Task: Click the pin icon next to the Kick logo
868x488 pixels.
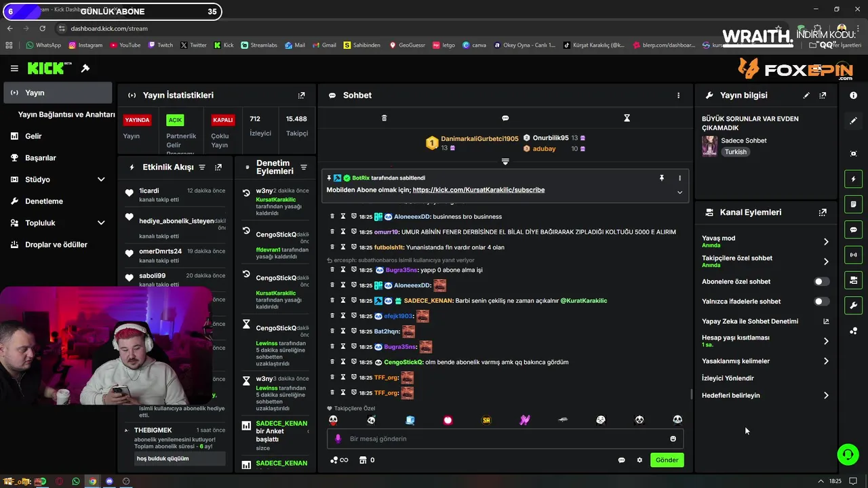Action: point(85,68)
